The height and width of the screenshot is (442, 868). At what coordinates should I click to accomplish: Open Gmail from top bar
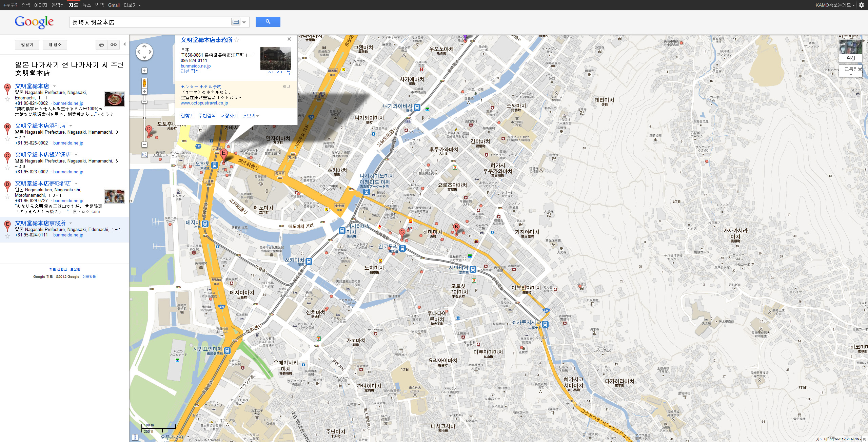tap(114, 5)
